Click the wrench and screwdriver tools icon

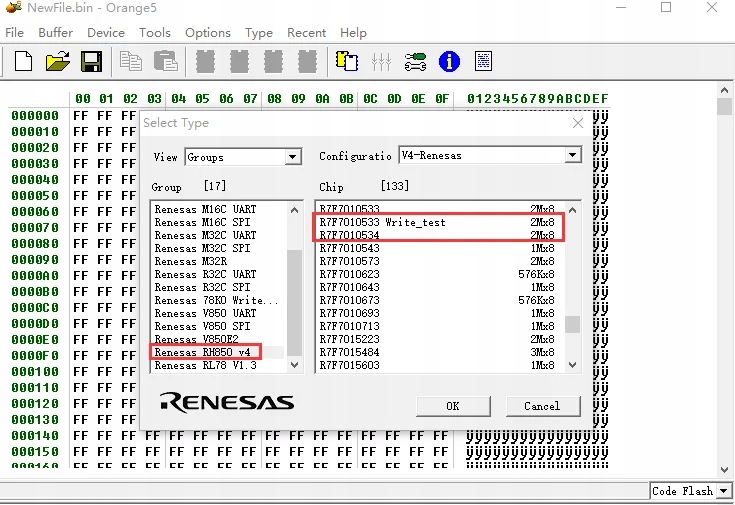415,61
